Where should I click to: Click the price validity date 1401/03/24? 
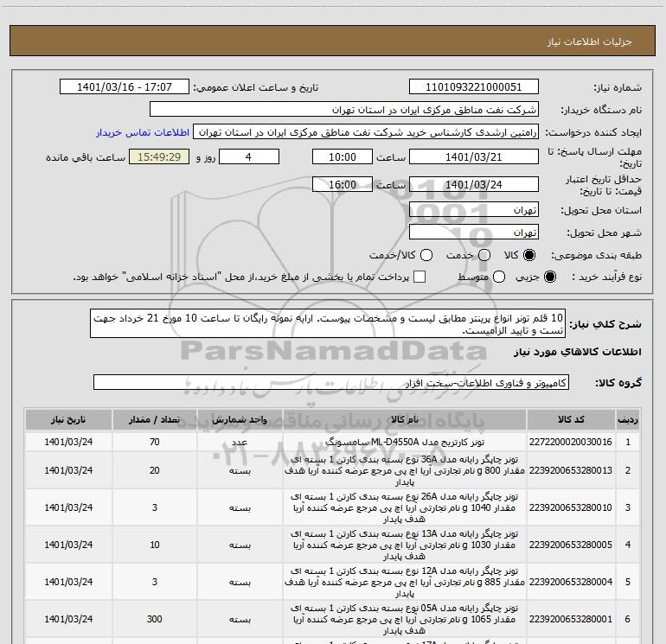(474, 184)
